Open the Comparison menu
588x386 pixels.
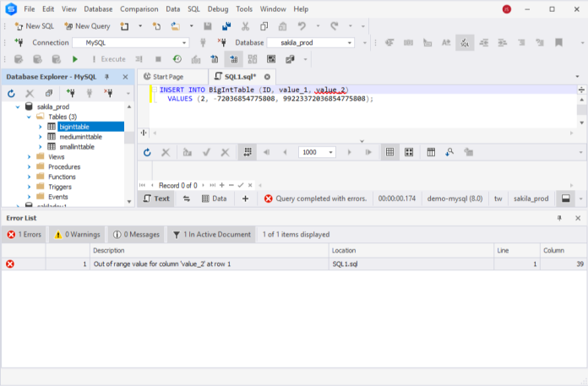(139, 8)
